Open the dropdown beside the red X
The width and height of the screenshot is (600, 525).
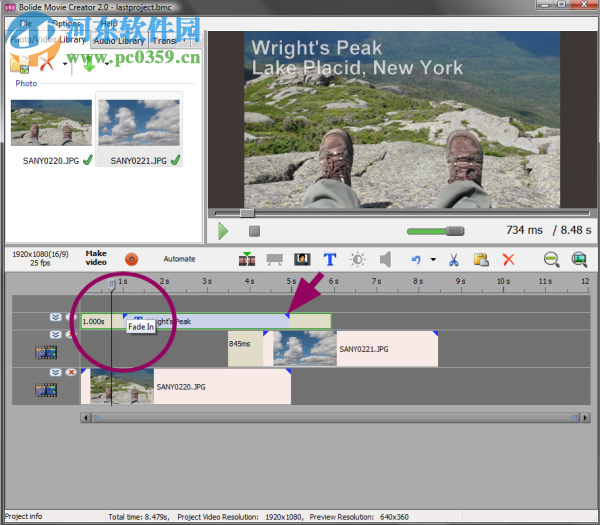click(x=65, y=64)
